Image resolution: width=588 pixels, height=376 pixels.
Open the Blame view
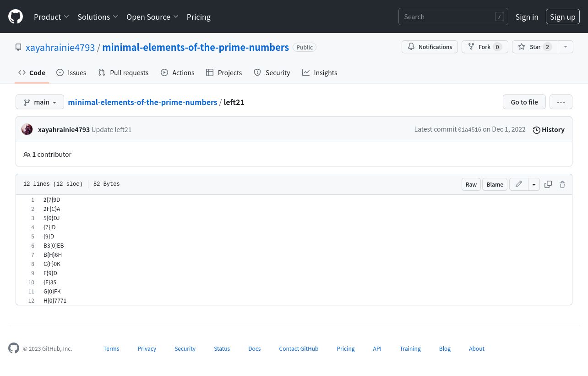coord(495,184)
